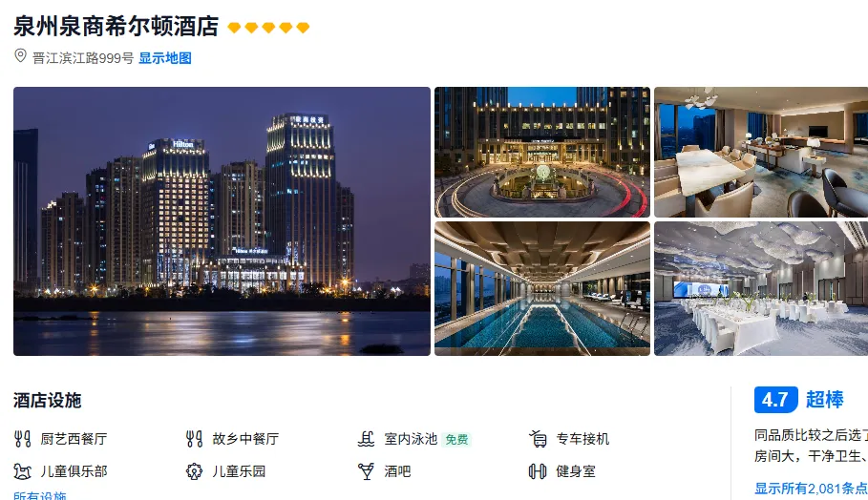Image resolution: width=868 pixels, height=500 pixels.
Task: Click the 健身室 dumbbell icon
Action: pyautogui.click(x=538, y=471)
